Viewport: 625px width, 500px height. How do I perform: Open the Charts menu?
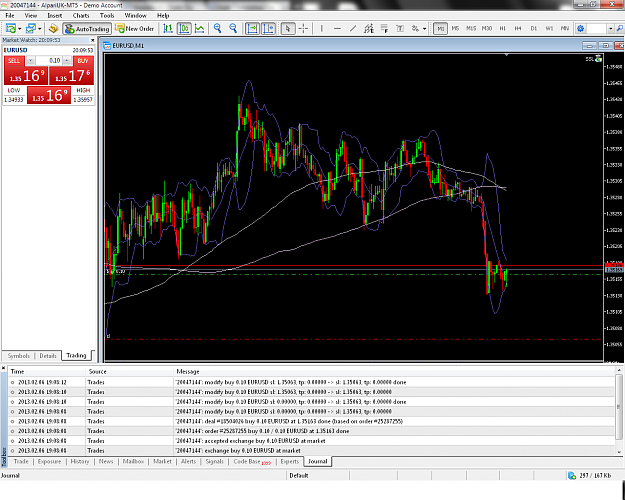pyautogui.click(x=81, y=16)
